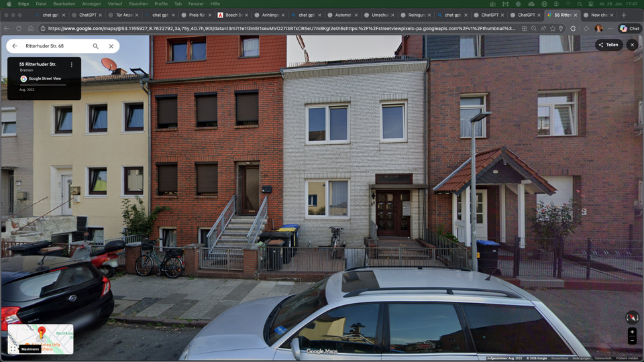Zoom out with the minus button
This screenshot has width=644, height=362.
click(x=632, y=341)
